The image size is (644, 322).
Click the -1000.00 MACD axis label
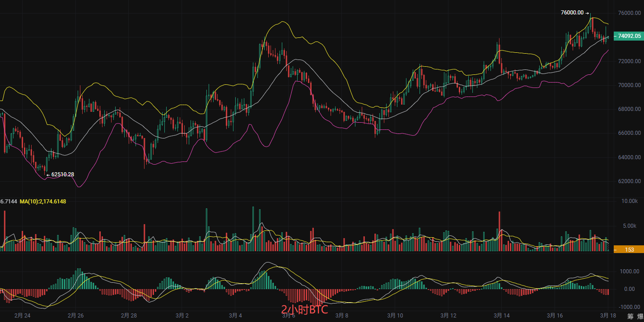click(x=629, y=307)
